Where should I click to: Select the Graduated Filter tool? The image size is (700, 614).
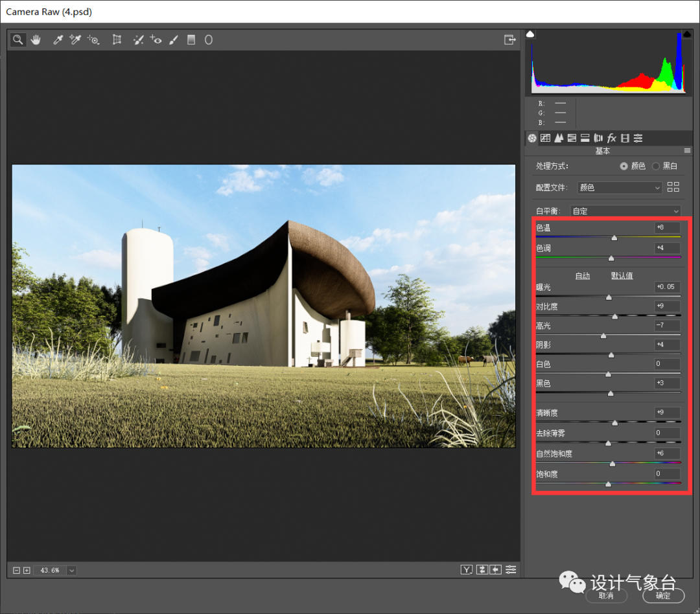tap(191, 40)
